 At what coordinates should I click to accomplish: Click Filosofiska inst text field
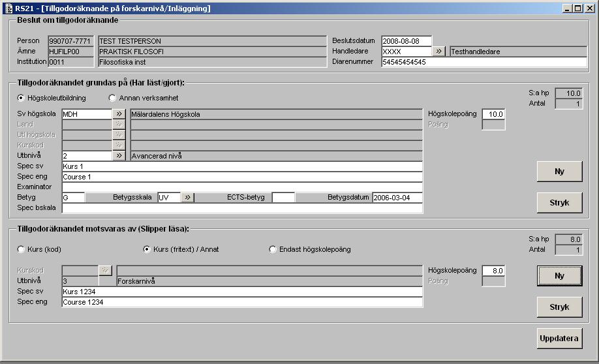coord(213,62)
